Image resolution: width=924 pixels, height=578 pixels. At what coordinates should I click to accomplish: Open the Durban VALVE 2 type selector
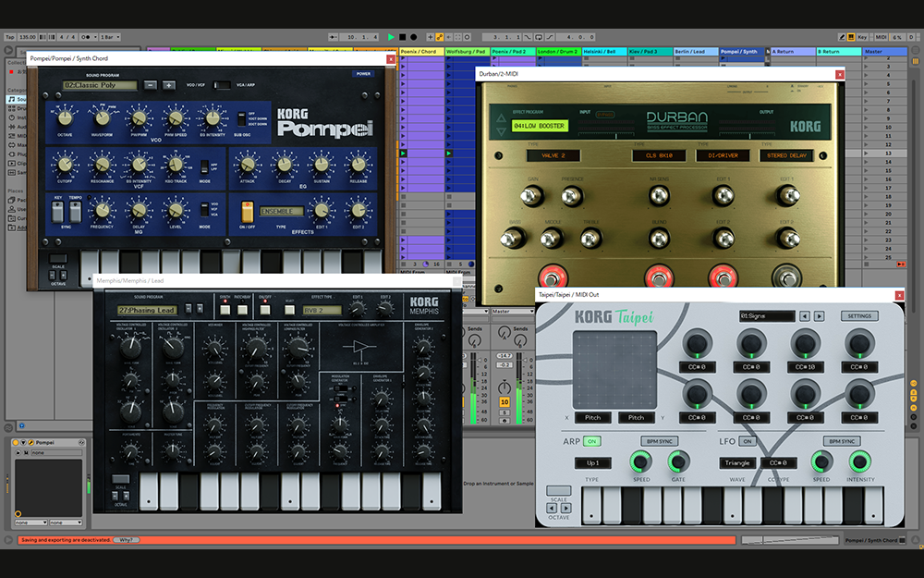(553, 155)
